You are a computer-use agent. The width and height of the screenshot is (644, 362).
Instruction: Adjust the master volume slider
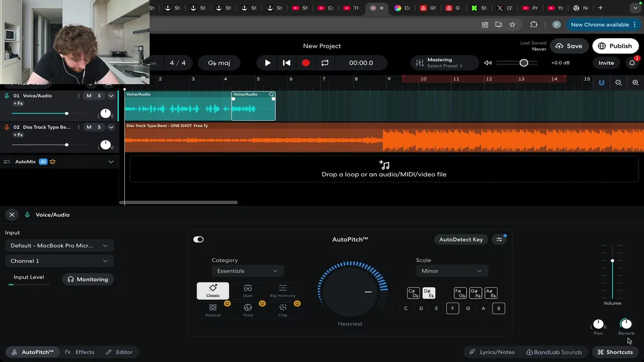point(517,63)
